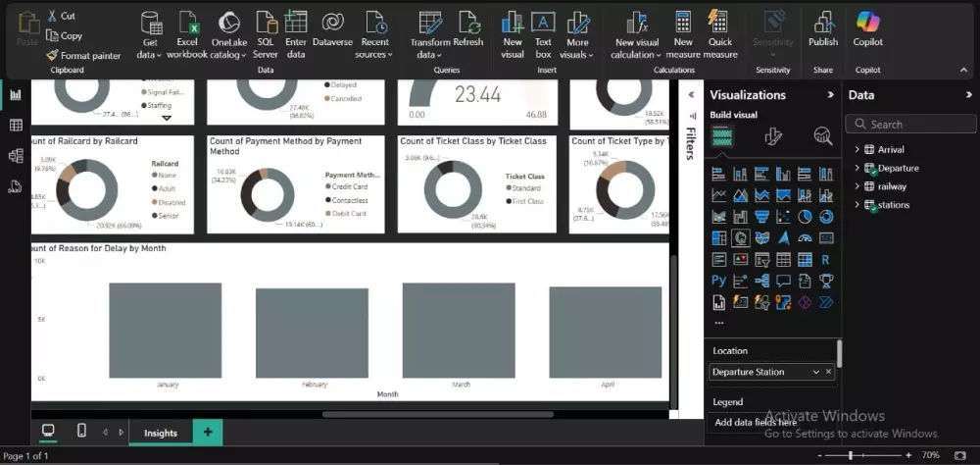
Task: Choose the slicer visual type
Action: (x=761, y=259)
